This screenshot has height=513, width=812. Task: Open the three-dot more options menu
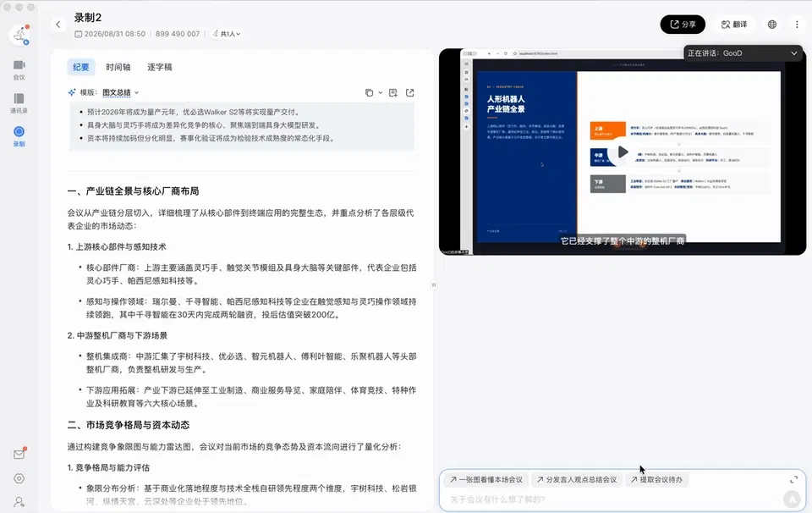coord(797,25)
